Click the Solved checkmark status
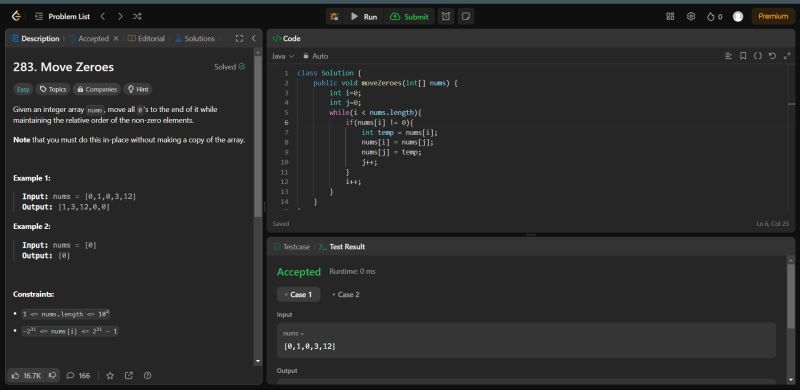The image size is (800, 390). coord(230,67)
